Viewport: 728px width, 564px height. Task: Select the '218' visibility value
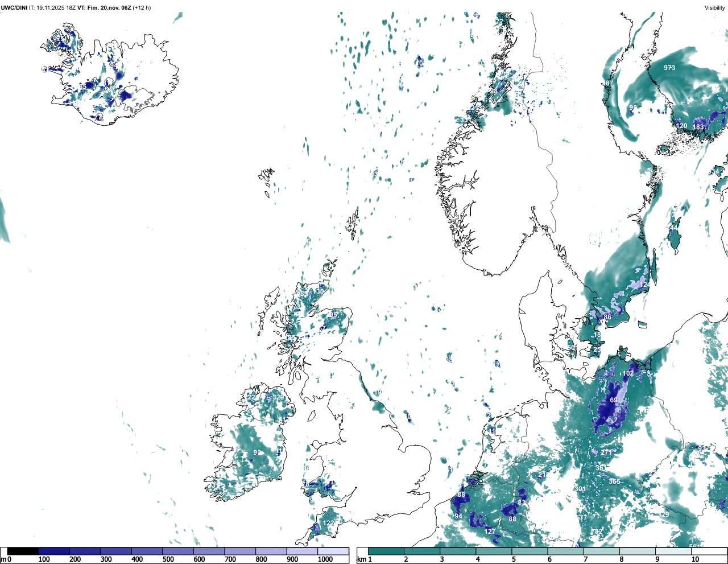(x=544, y=475)
